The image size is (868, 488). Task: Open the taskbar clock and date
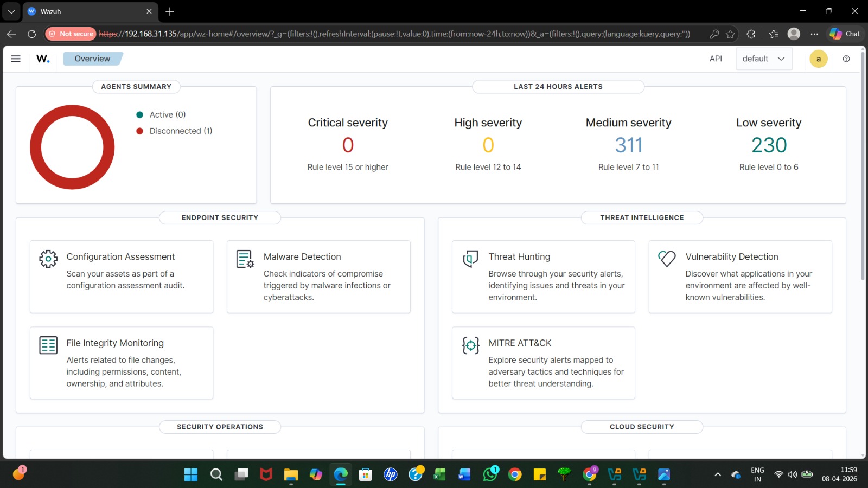coord(839,474)
